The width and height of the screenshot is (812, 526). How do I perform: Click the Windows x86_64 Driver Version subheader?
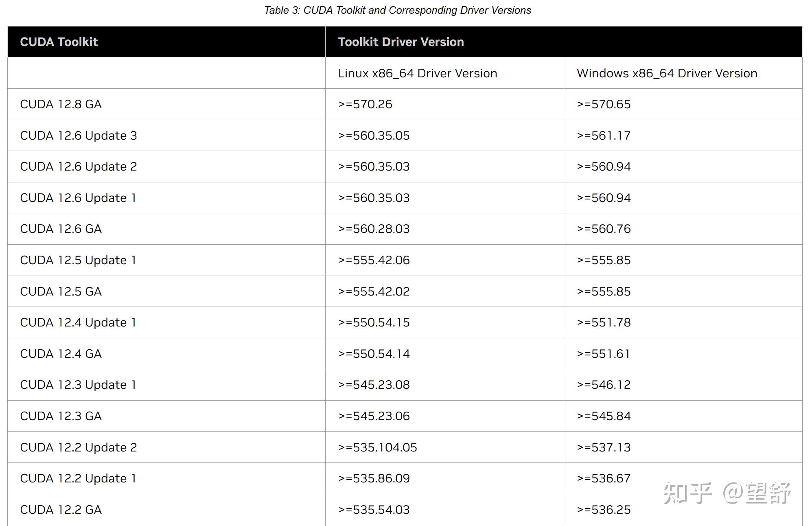(x=667, y=73)
